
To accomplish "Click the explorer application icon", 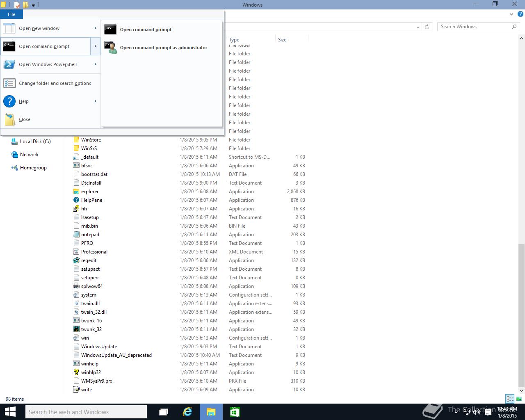I will click(x=76, y=192).
